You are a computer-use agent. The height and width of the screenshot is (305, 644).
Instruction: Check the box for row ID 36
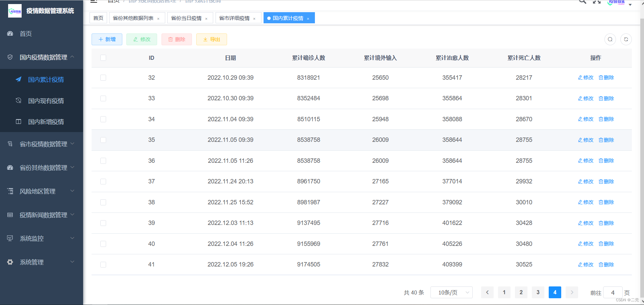103,161
